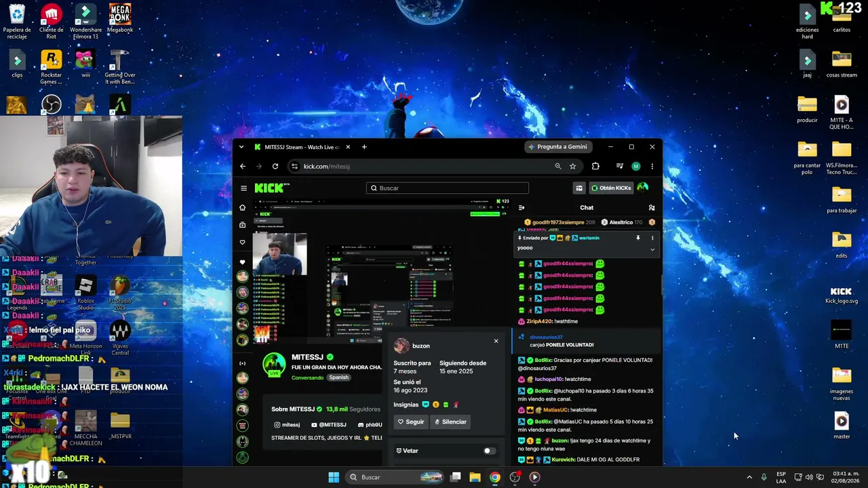Open the Kick dashboard icon beside Obtén KICKs

(x=579, y=188)
